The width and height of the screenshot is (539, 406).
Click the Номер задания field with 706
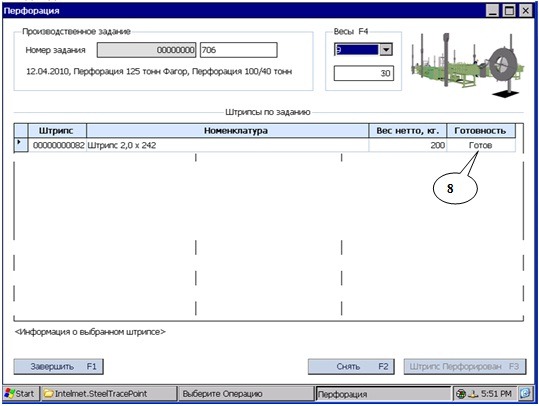point(239,50)
